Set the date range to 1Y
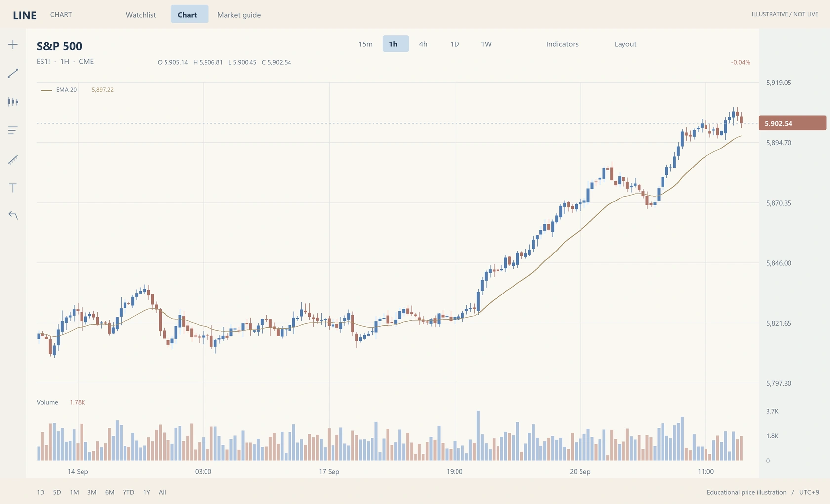Viewport: 830px width, 504px height. pyautogui.click(x=147, y=492)
